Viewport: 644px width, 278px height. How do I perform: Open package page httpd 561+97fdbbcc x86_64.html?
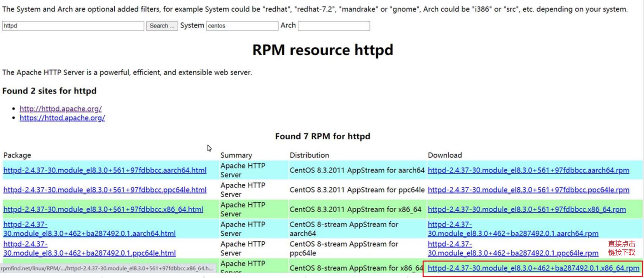103,209
